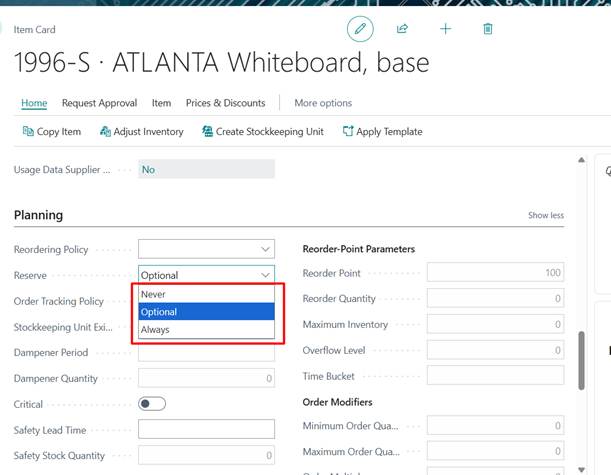Click the Item Card page caption
Viewport: 611px width, 475px height.
(34, 30)
